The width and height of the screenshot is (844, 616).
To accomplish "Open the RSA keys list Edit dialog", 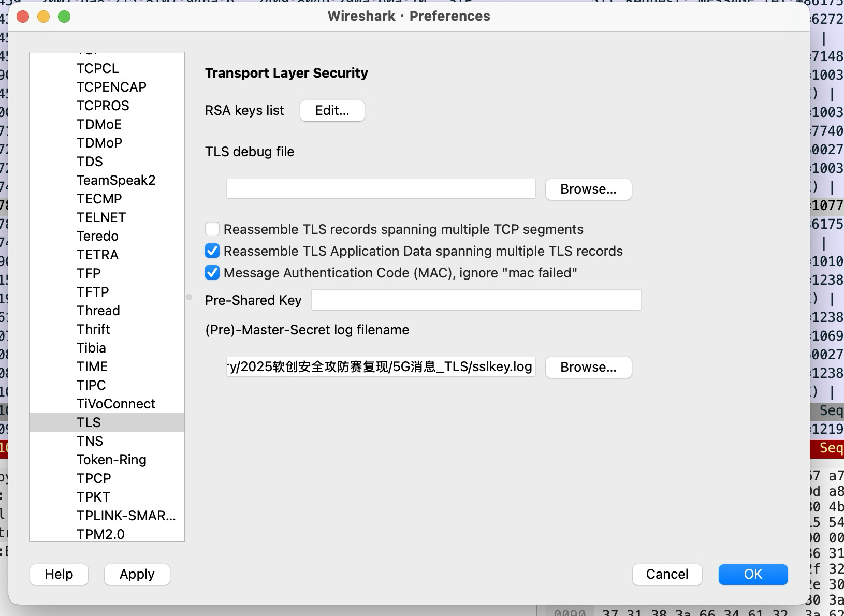I will click(x=332, y=111).
